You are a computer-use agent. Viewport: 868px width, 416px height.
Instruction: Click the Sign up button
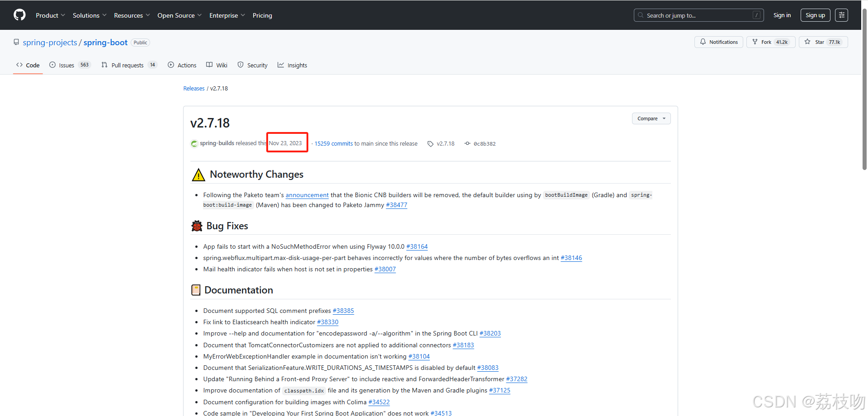coord(815,15)
